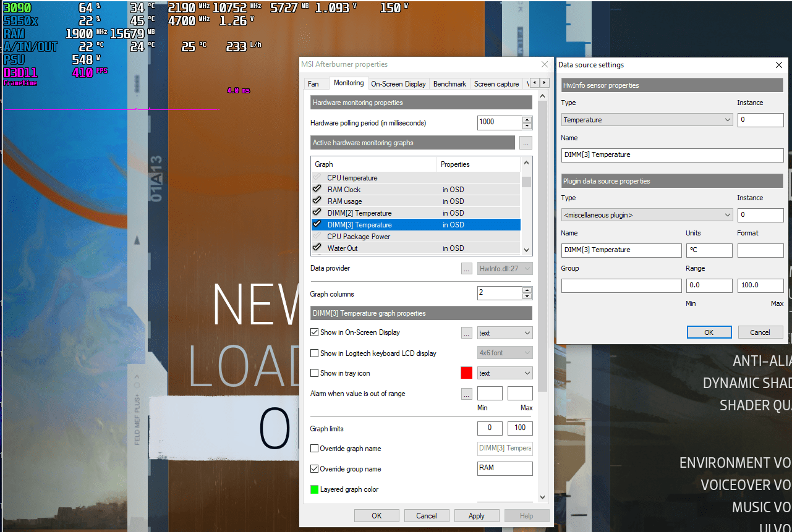Increase the hardware polling period with up arrow
The width and height of the screenshot is (792, 532).
527,119
